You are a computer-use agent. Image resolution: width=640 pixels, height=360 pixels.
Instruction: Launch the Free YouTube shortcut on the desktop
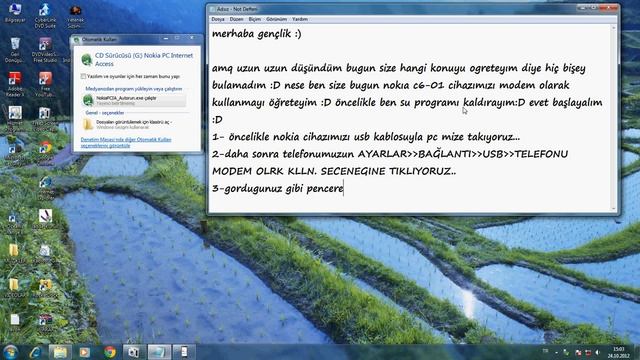[45, 84]
